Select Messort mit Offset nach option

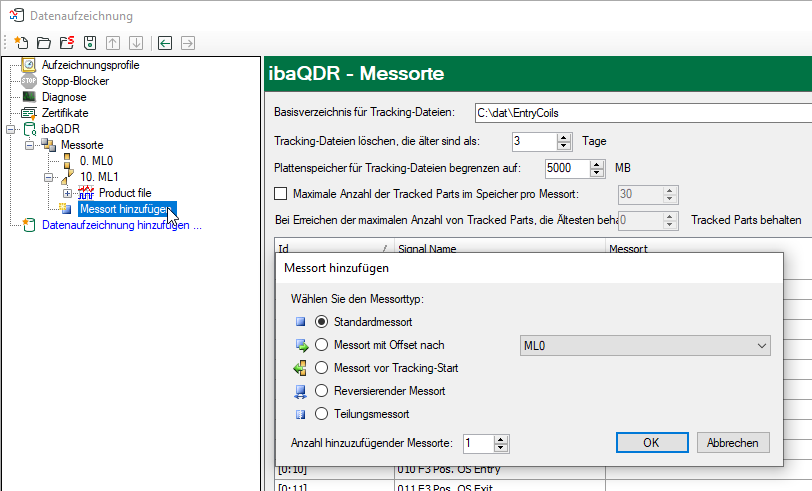pyautogui.click(x=322, y=344)
